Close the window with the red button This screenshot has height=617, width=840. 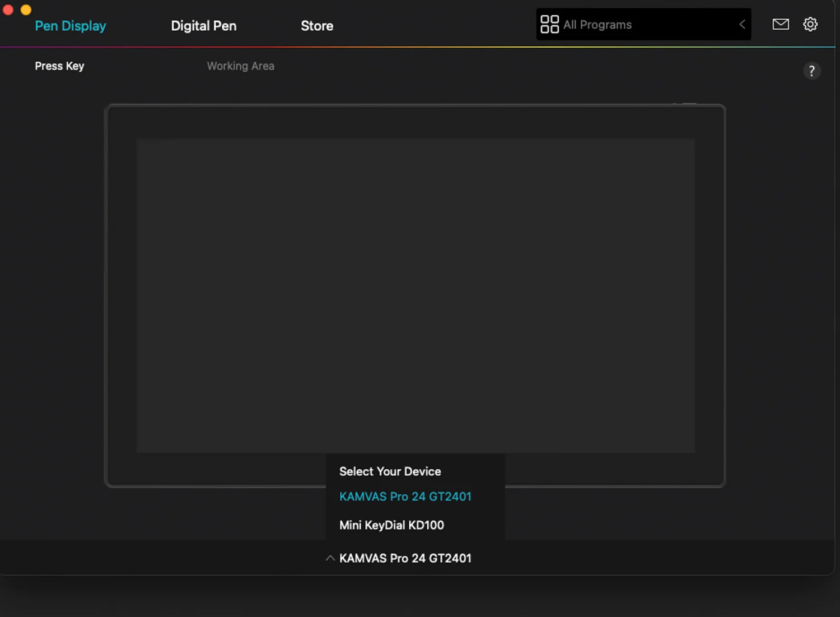click(8, 10)
